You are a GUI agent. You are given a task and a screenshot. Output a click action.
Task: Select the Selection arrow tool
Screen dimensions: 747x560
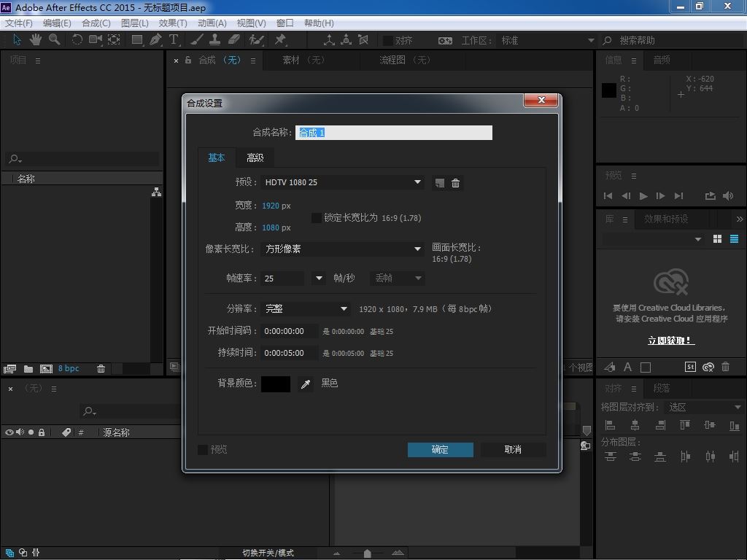18,40
